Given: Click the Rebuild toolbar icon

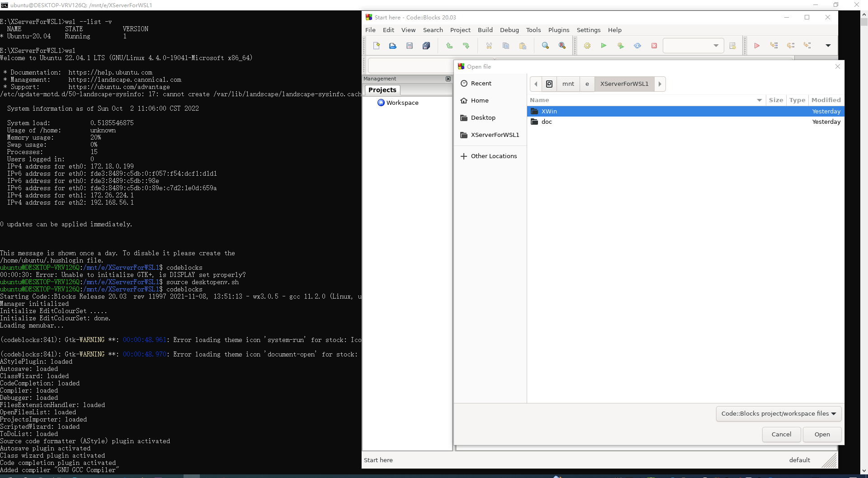Looking at the screenshot, I should click(637, 46).
